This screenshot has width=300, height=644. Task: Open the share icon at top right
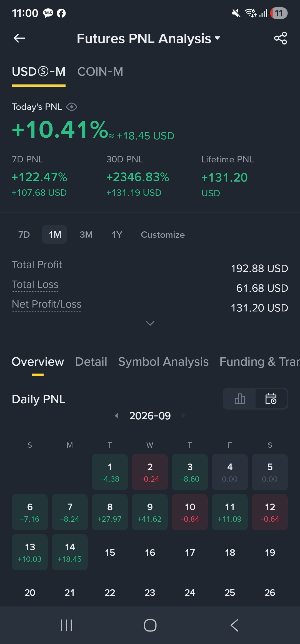point(281,38)
